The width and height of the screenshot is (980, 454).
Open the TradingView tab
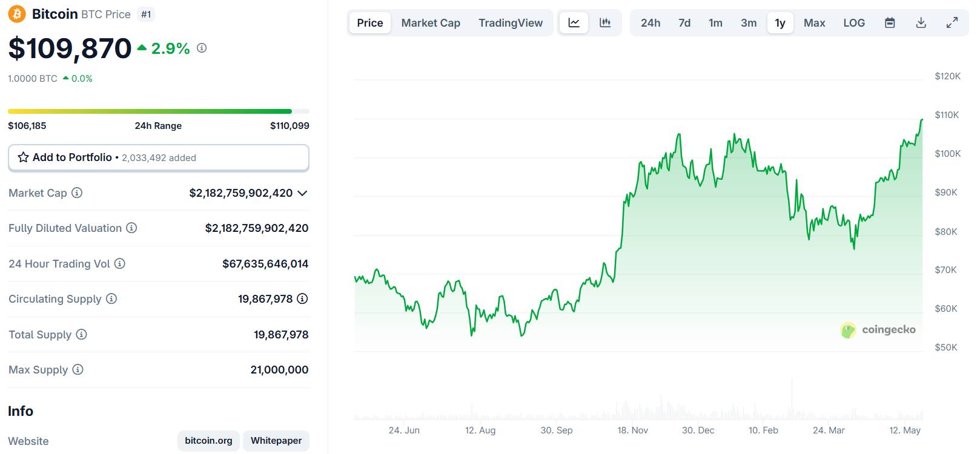click(x=511, y=23)
